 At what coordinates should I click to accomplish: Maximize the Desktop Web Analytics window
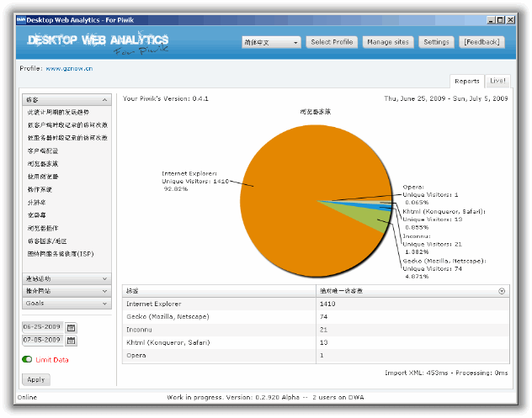(500, 20)
